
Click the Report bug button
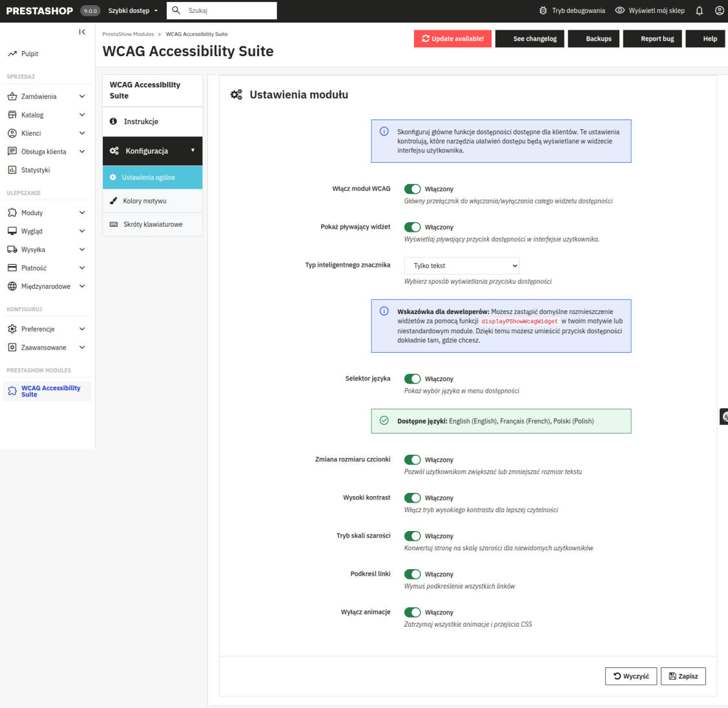pos(652,39)
